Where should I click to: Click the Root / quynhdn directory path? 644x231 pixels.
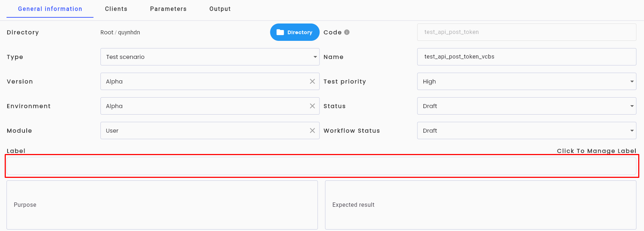pos(120,32)
